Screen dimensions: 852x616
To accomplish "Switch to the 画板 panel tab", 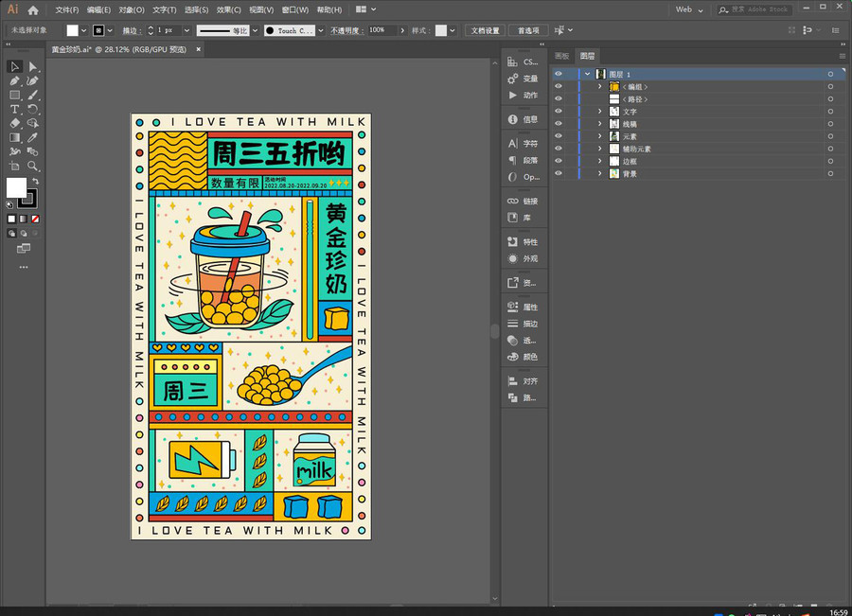I will (561, 56).
